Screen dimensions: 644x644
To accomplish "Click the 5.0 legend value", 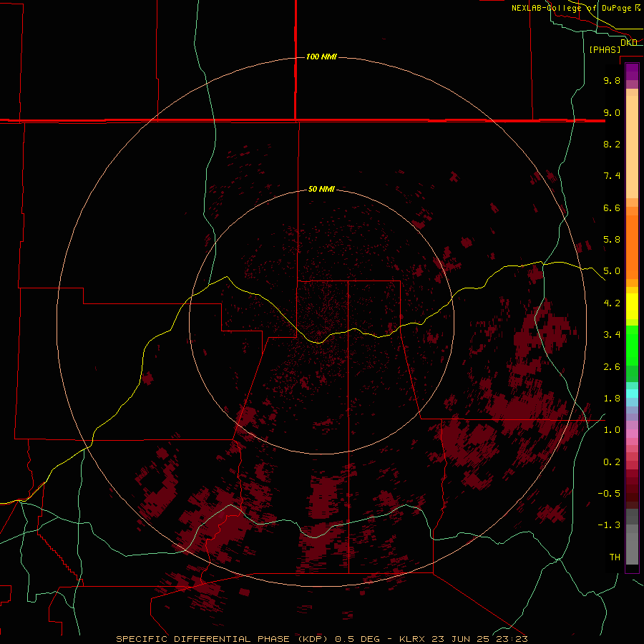I will 612,271.
